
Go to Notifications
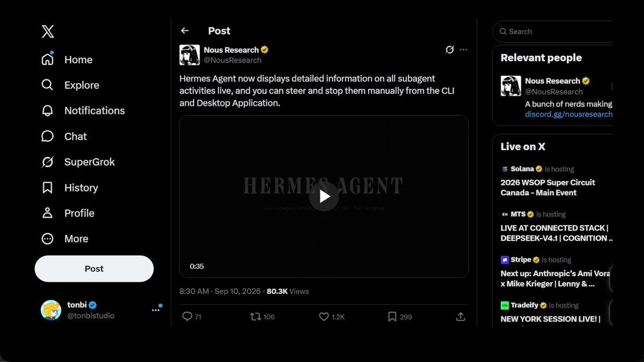click(83, 110)
